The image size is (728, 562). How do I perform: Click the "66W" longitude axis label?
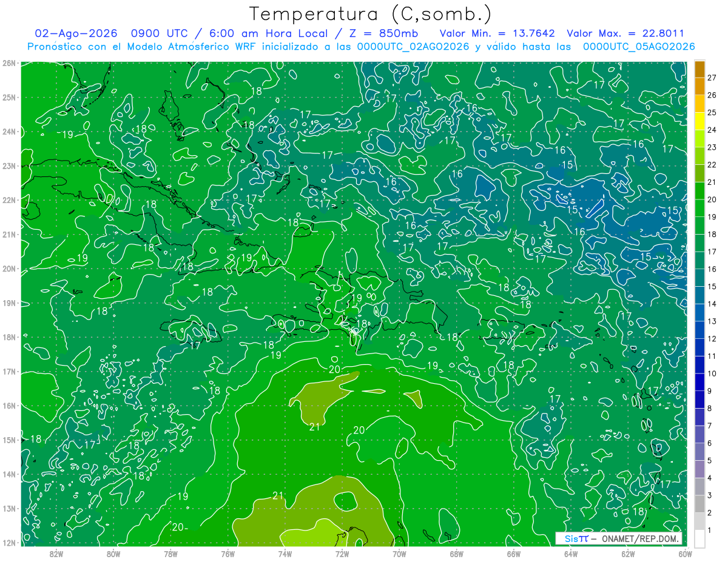[514, 554]
